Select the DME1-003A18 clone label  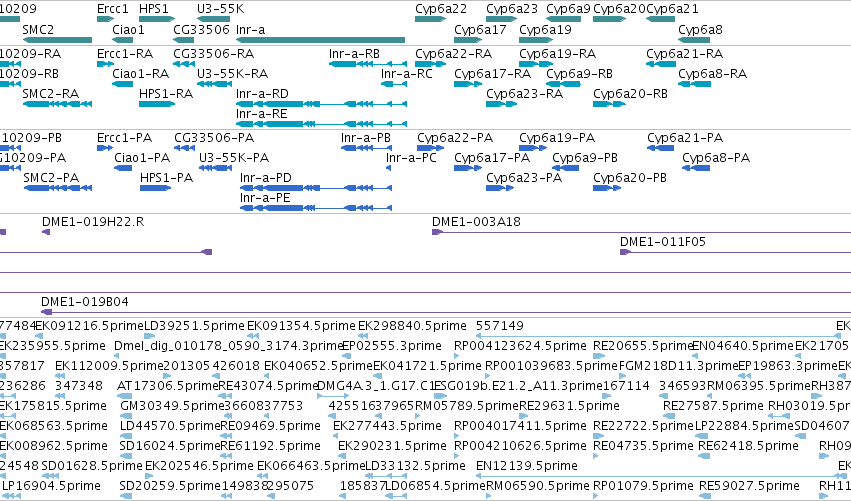476,222
